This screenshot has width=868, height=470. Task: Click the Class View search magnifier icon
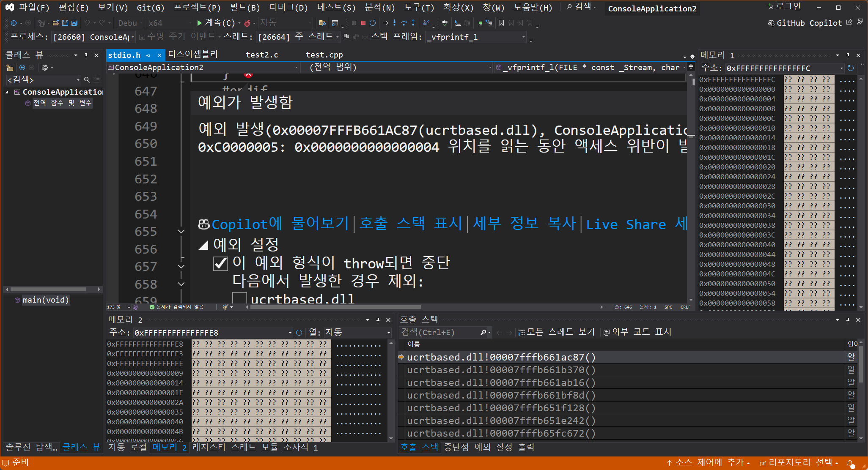87,79
